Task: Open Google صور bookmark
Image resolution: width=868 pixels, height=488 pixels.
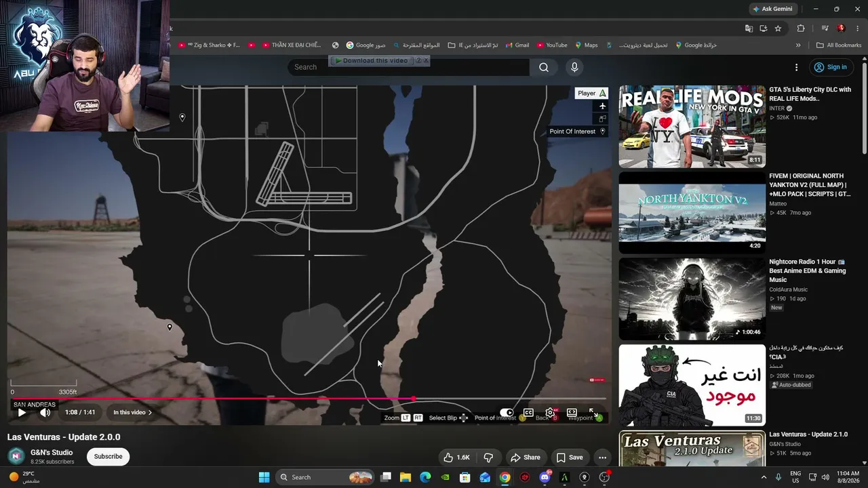Action: pos(366,45)
